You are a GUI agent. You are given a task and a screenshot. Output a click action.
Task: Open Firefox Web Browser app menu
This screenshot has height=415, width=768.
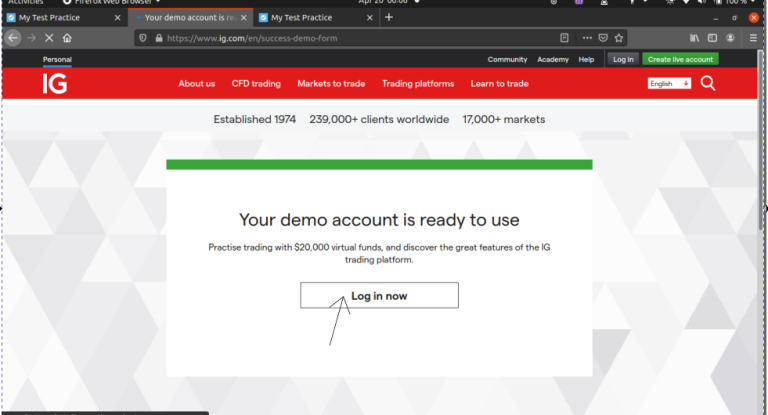(x=112, y=2)
